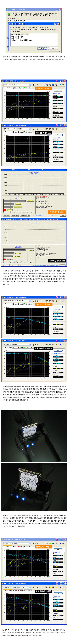The height and width of the screenshot is (644, 68).
Task: Open Health tab in WDC WD2500AAJS window
Action: (x=20, y=304)
